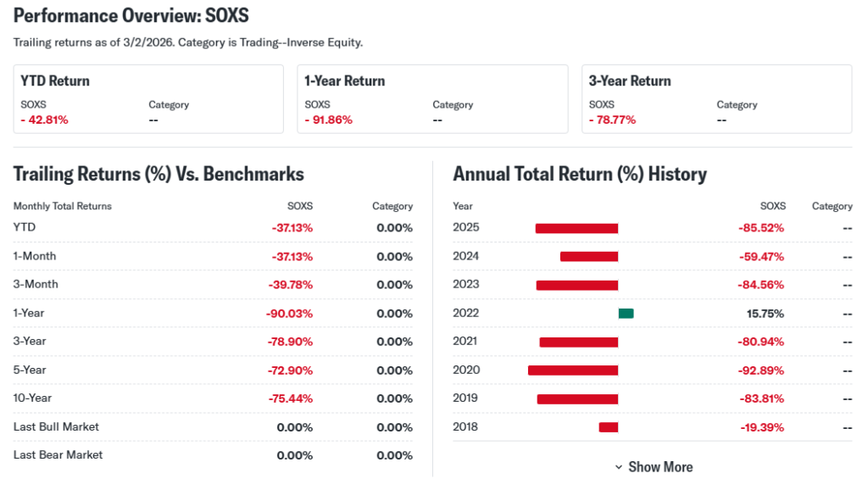This screenshot has width=868, height=490.
Task: Click the red 2020 annual return bar
Action: pyautogui.click(x=573, y=370)
